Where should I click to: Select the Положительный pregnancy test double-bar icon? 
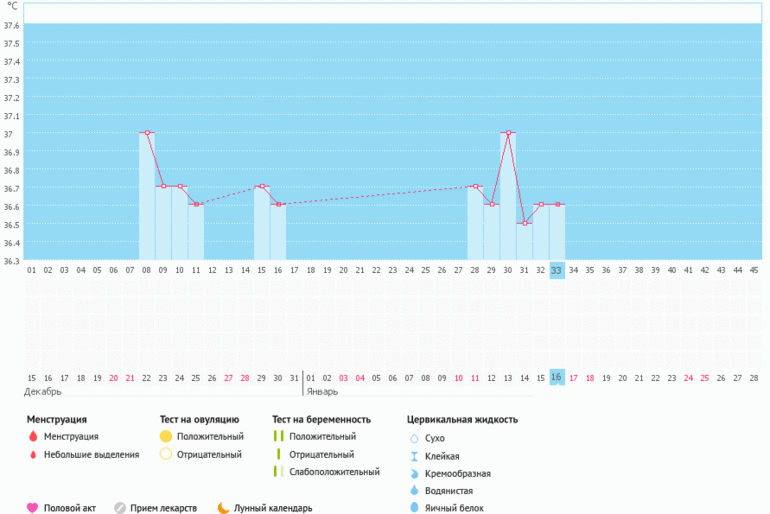(278, 437)
